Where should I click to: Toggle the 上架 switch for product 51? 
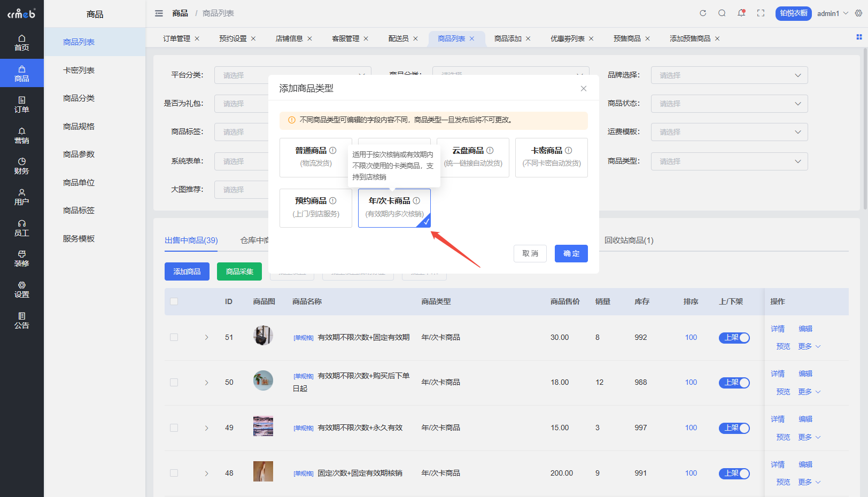click(734, 338)
